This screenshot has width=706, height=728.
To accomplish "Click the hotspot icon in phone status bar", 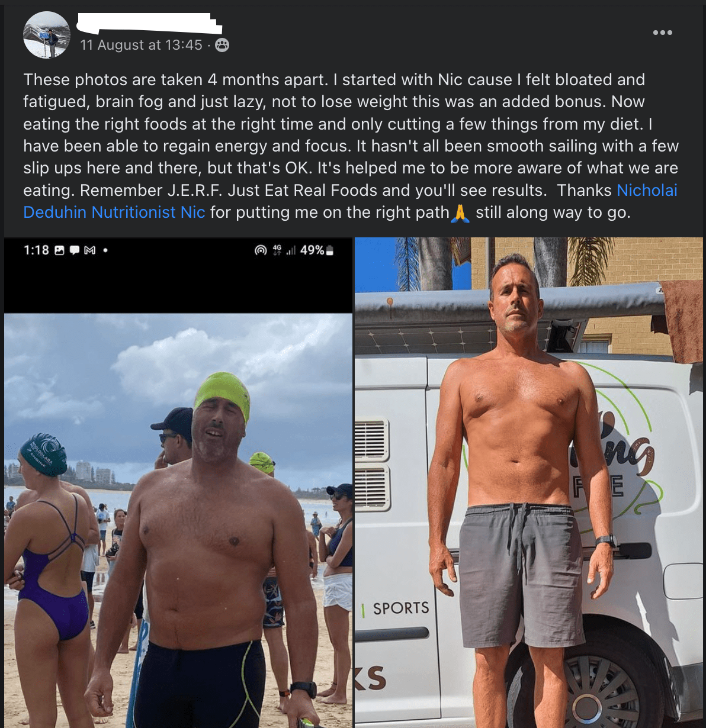I will coord(261,250).
